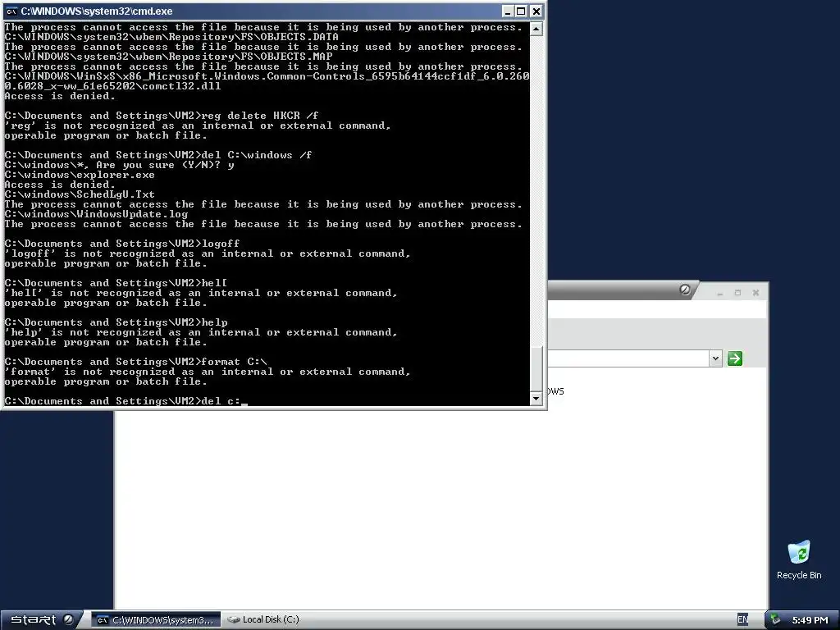Click the 'logoff' command line
840x630 pixels.
click(122, 243)
